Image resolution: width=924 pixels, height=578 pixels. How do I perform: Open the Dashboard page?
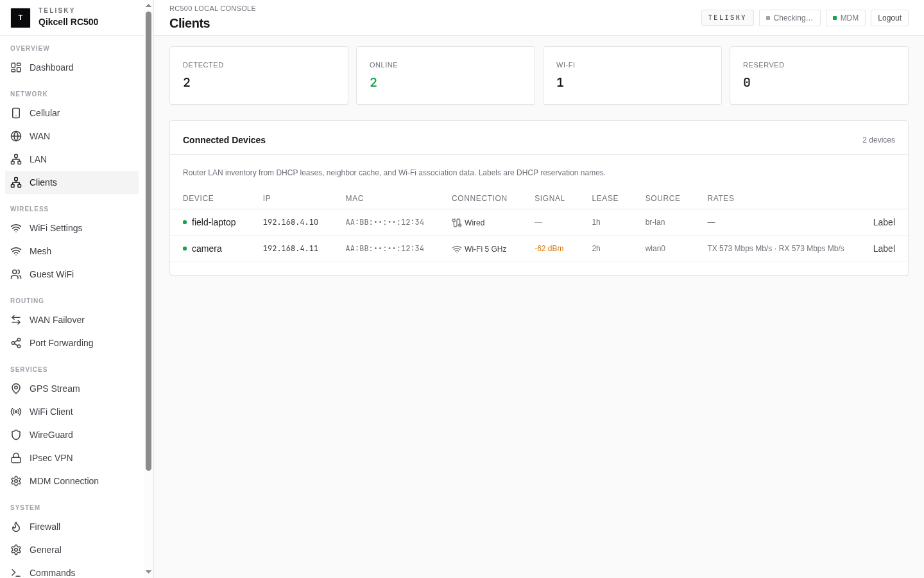tap(72, 67)
